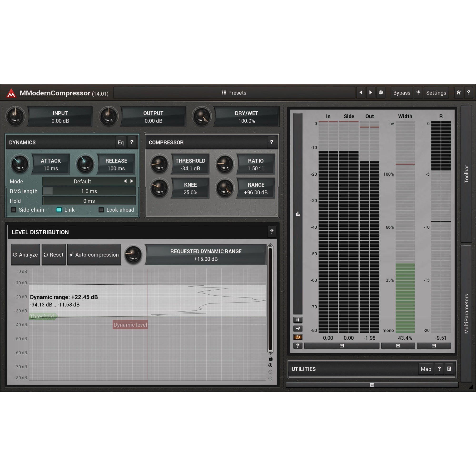Viewport: 476px width, 476px height.
Task: Disable the Link checkbox
Action: (x=59, y=210)
